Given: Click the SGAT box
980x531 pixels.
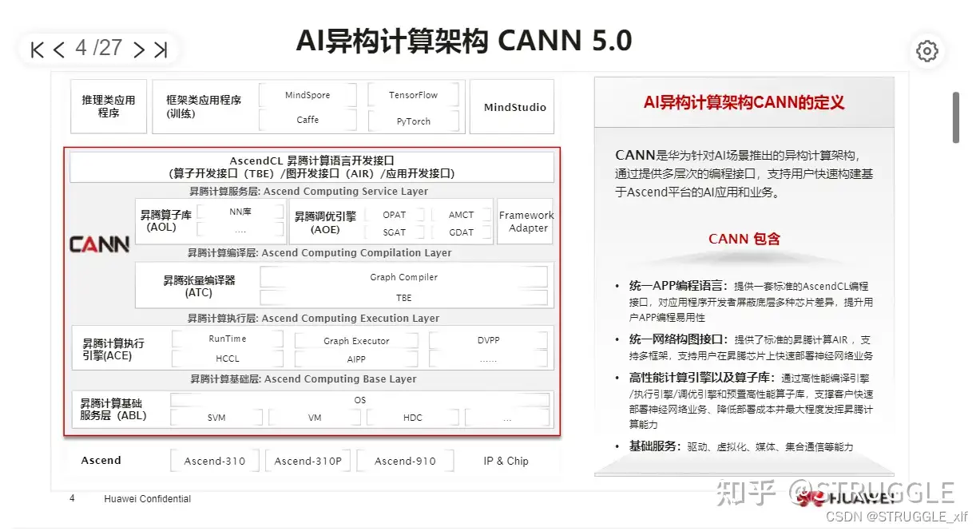Looking at the screenshot, I should [x=394, y=232].
